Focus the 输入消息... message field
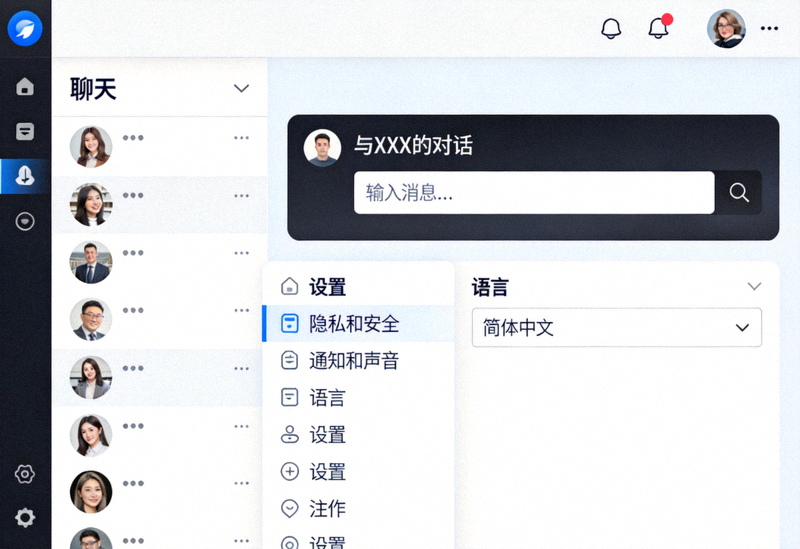 click(x=534, y=192)
